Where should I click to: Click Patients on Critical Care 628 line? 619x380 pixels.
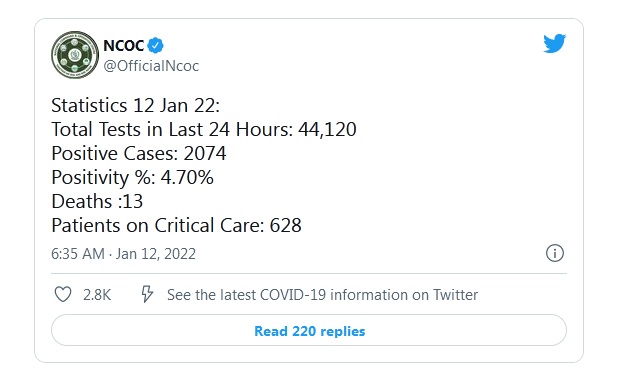click(x=176, y=226)
